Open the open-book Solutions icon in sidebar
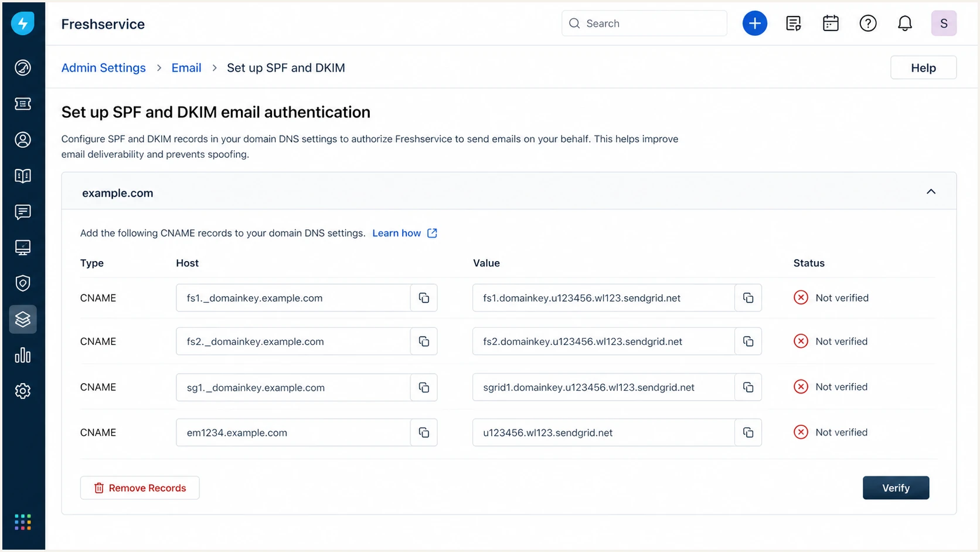The width and height of the screenshot is (980, 552). (x=23, y=176)
